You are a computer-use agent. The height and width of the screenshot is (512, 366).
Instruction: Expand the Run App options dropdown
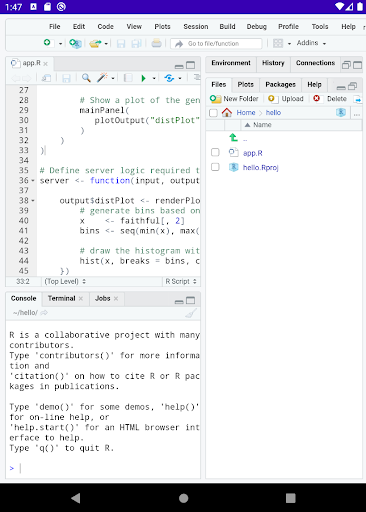pyautogui.click(x=154, y=79)
